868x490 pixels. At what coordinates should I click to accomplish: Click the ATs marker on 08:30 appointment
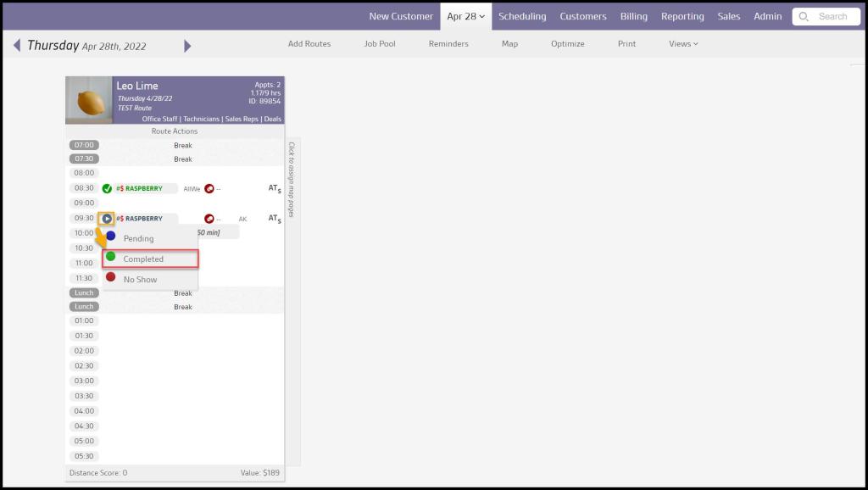(x=274, y=188)
